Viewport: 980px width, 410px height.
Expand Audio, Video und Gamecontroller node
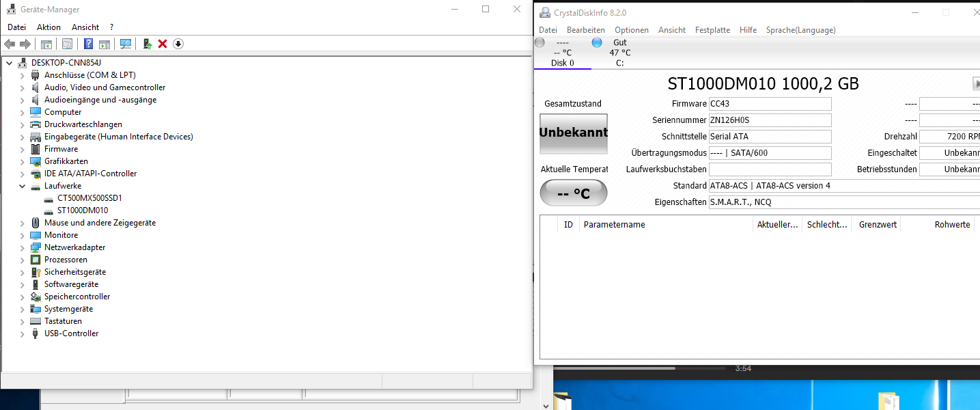click(x=23, y=87)
